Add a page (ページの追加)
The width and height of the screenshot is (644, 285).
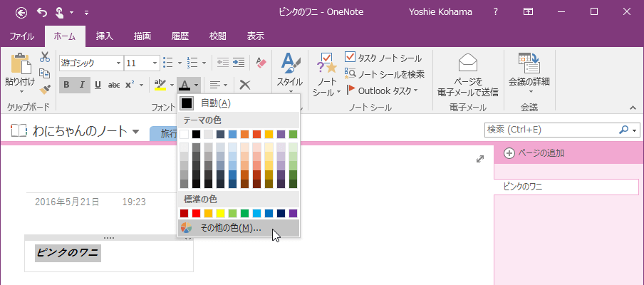pyautogui.click(x=534, y=153)
